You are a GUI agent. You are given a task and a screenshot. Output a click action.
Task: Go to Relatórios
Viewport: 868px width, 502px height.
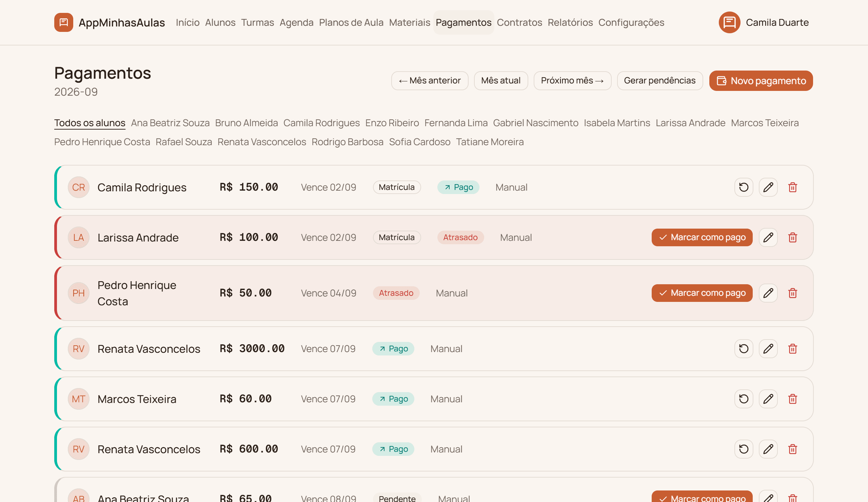tap(570, 22)
